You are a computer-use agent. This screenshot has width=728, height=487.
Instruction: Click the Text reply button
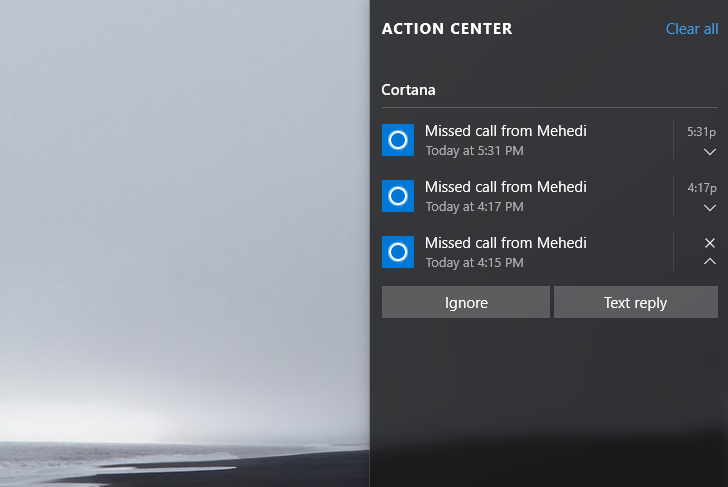point(636,302)
